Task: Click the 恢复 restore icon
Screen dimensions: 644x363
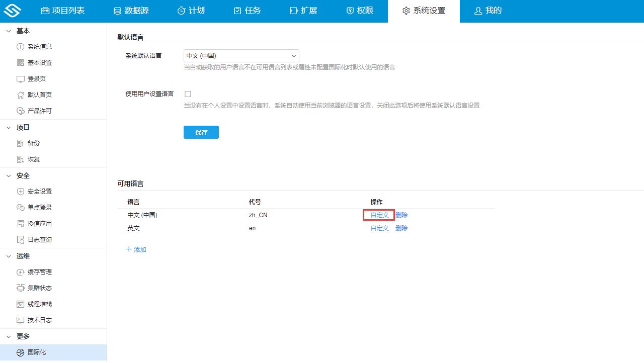Action: [x=20, y=159]
